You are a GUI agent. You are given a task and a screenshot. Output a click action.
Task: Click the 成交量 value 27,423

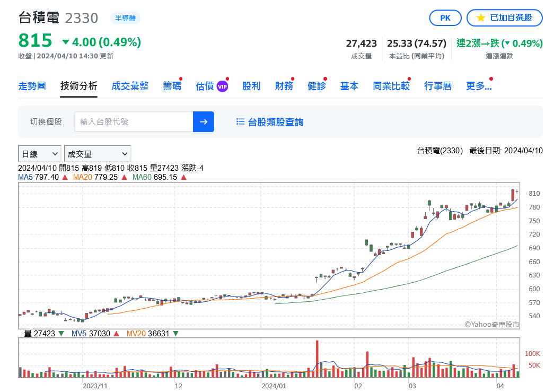361,43
